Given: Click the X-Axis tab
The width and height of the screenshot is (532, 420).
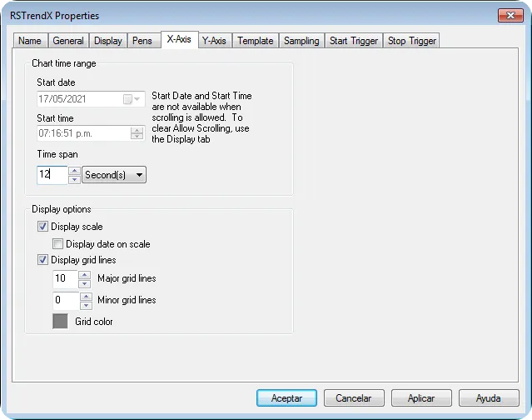Looking at the screenshot, I should (x=180, y=39).
